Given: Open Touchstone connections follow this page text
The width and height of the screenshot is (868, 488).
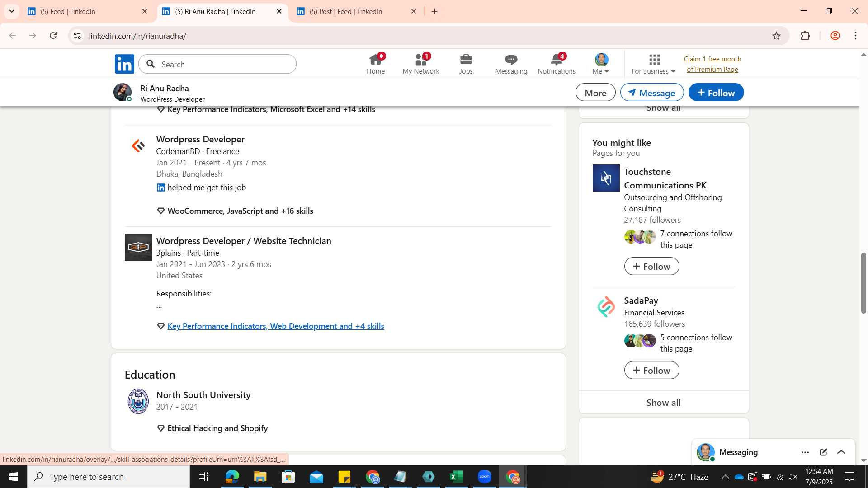Looking at the screenshot, I should pos(696,239).
